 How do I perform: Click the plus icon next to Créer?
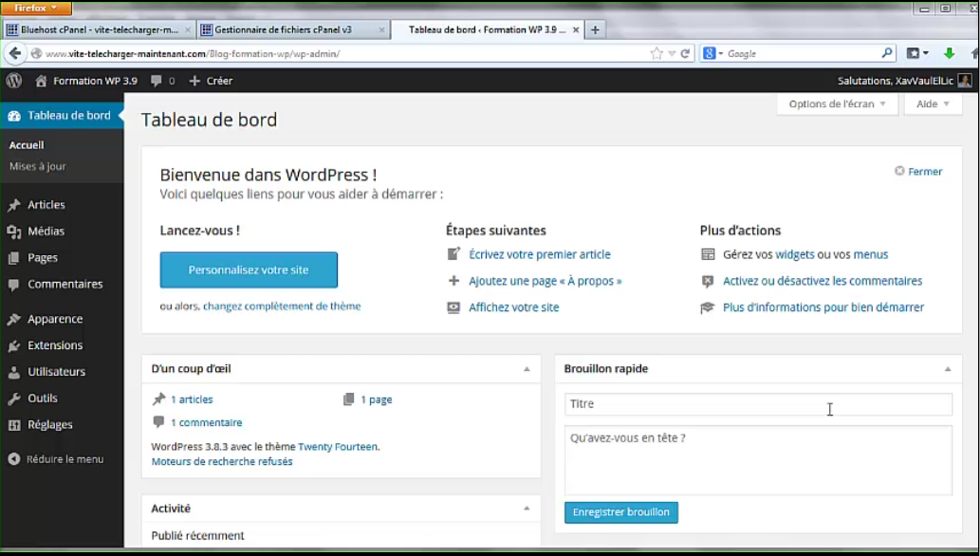194,81
